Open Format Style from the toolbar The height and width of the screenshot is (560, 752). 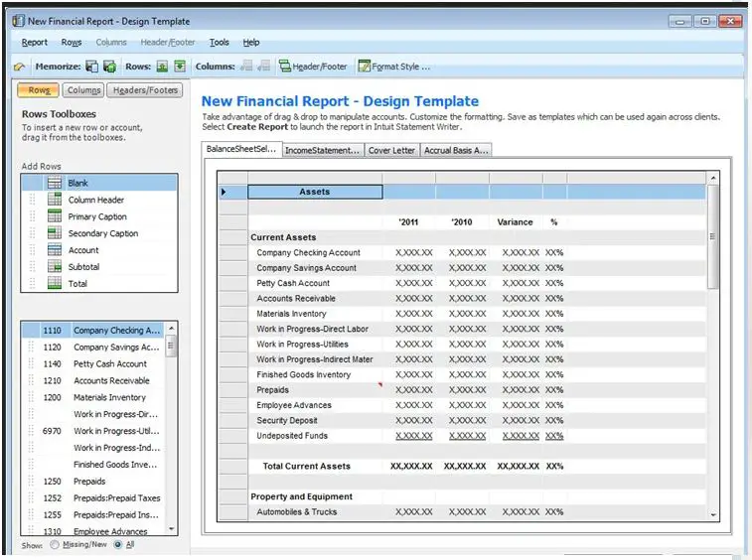[x=394, y=67]
